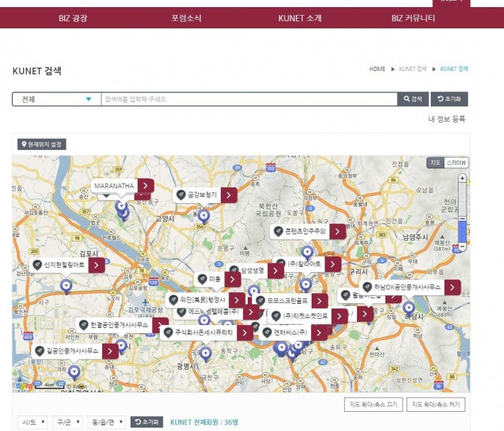Select the 지도 map view
This screenshot has width=504, height=431.
pos(435,163)
